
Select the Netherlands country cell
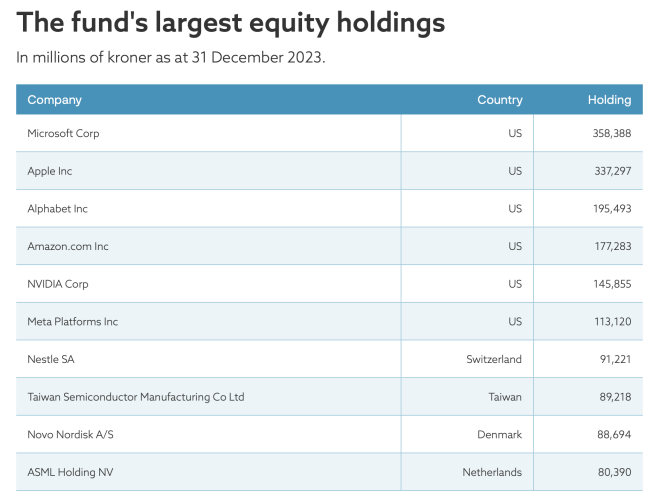491,472
